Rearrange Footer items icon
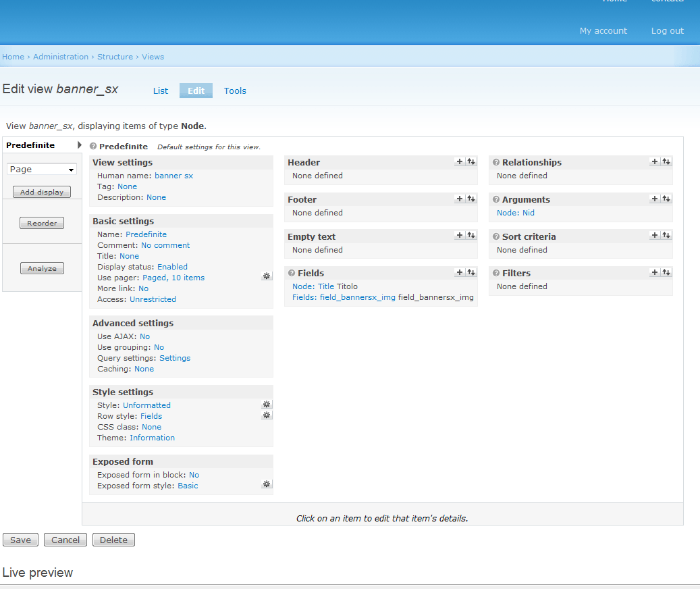 [471, 199]
